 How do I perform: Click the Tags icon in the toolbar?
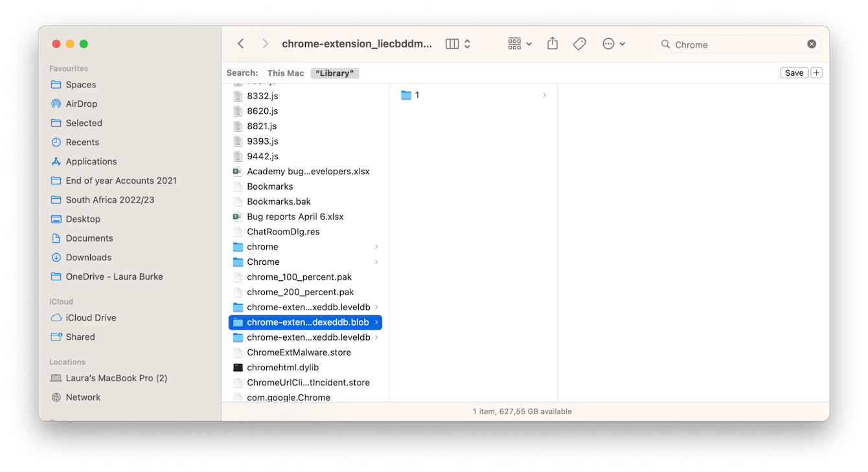(x=580, y=43)
